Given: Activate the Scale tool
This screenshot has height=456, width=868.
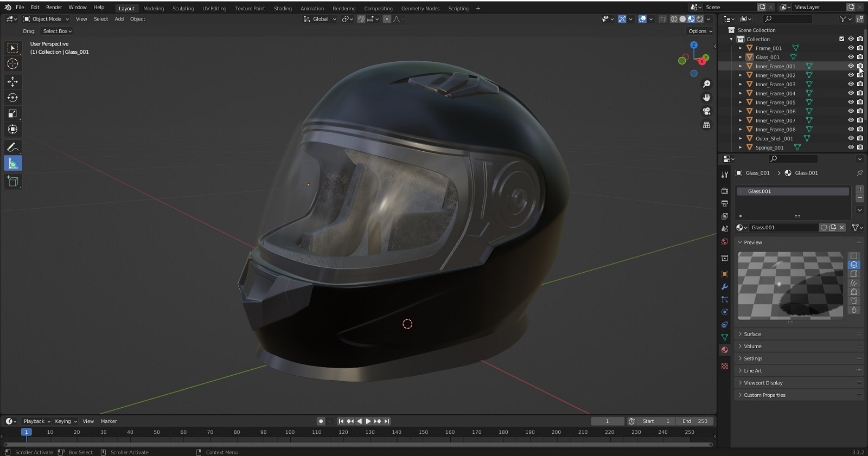Looking at the screenshot, I should (12, 113).
